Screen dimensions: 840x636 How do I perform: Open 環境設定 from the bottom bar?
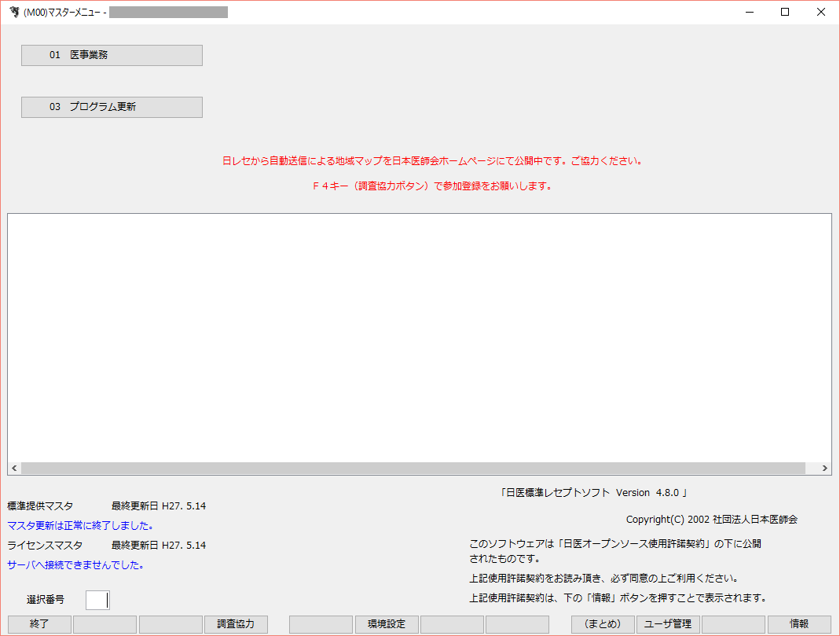386,624
